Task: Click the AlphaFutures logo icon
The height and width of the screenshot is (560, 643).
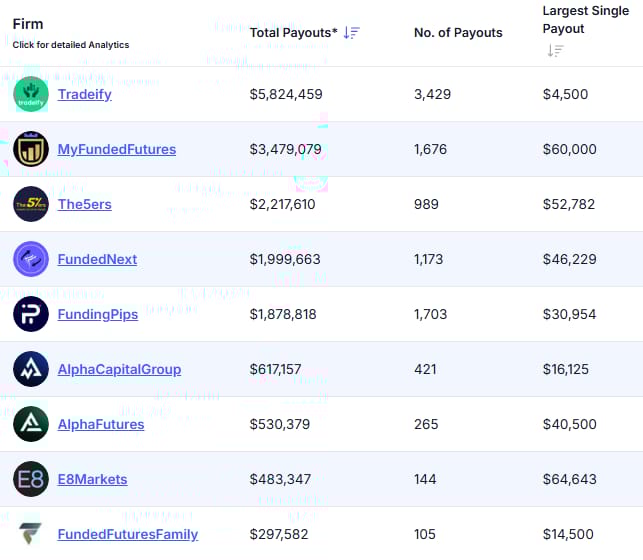Action: (x=31, y=424)
